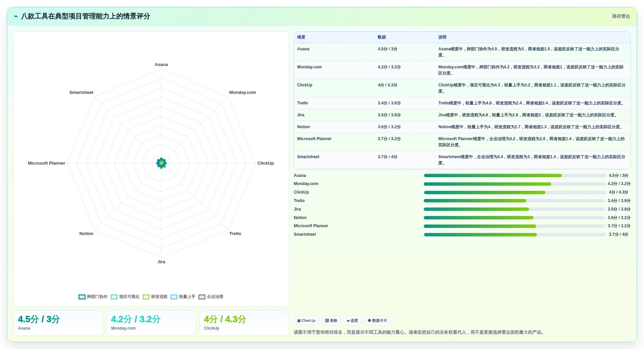Screen dimensions: 644x349
Task: Click the Trello description text in table
Action: pyautogui.click(x=531, y=103)
